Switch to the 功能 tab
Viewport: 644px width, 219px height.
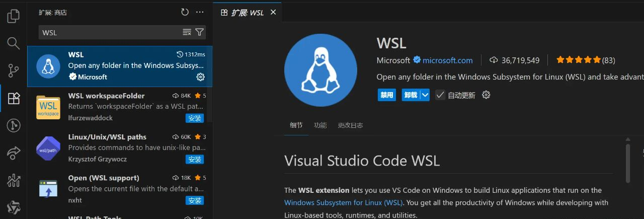tap(320, 125)
